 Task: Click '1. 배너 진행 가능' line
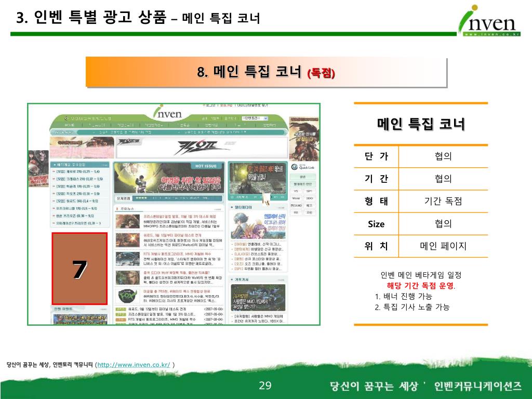(404, 297)
